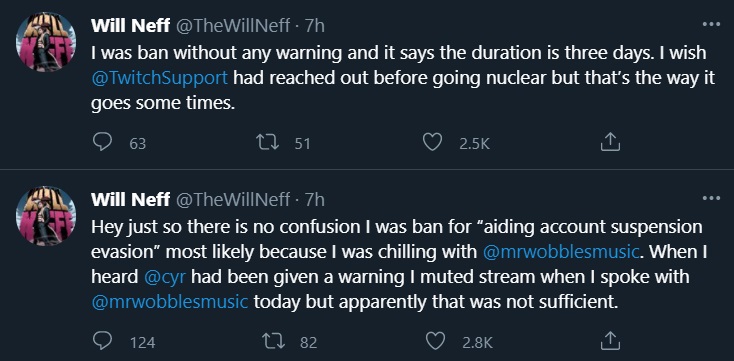This screenshot has height=361, width=734.
Task: Open the 7h timestamp of first tweet
Action: 315,26
